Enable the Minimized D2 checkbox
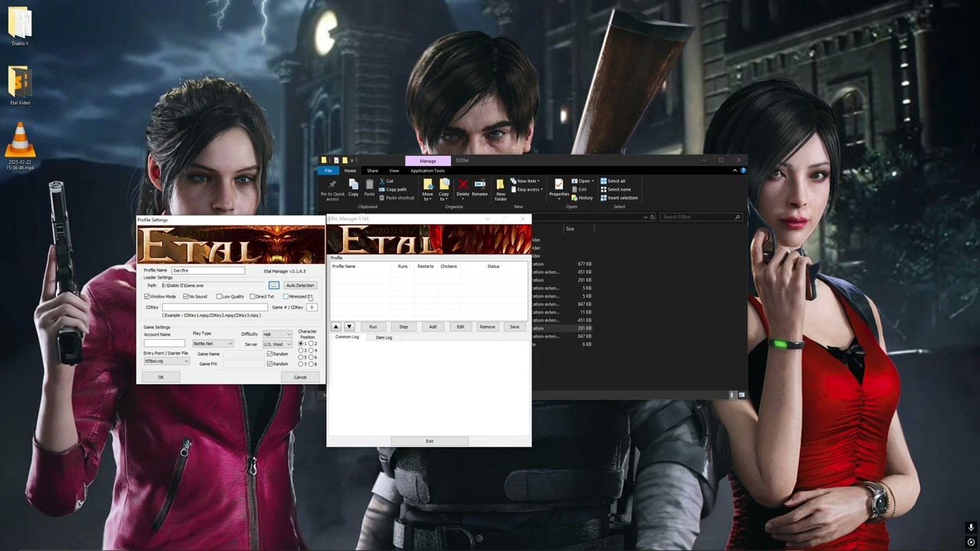The image size is (980, 551). (x=286, y=296)
